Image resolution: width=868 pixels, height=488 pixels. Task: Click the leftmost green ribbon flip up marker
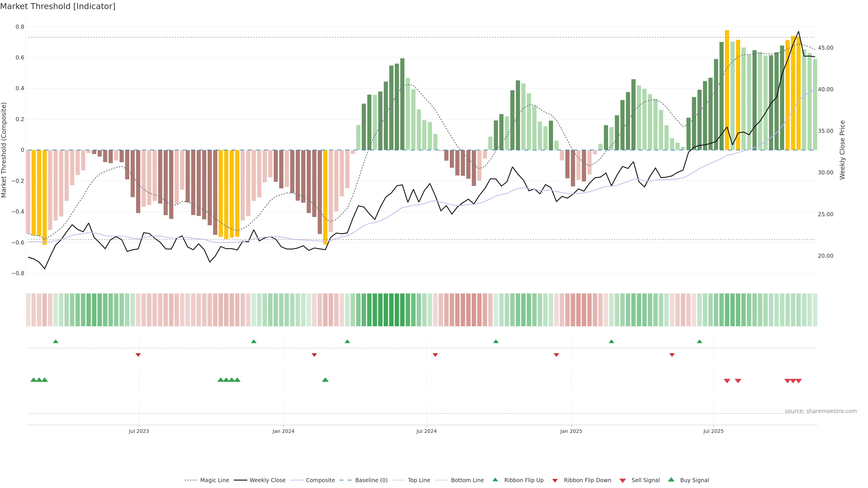(56, 342)
